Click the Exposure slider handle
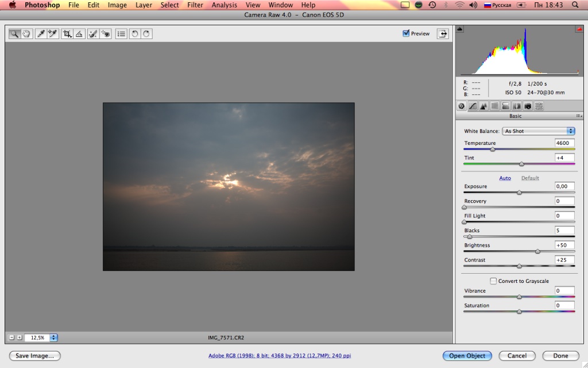 click(x=519, y=193)
